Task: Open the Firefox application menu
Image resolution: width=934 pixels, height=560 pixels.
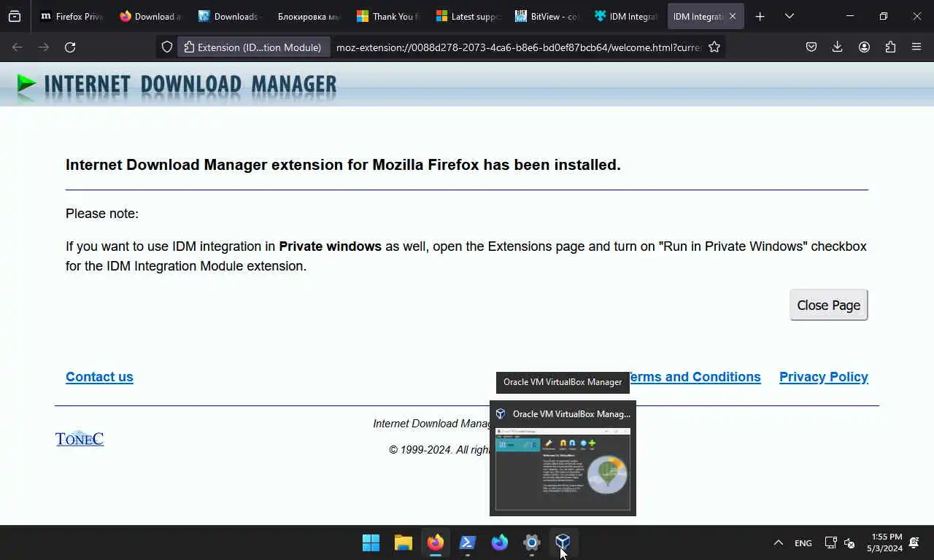Action: (916, 47)
